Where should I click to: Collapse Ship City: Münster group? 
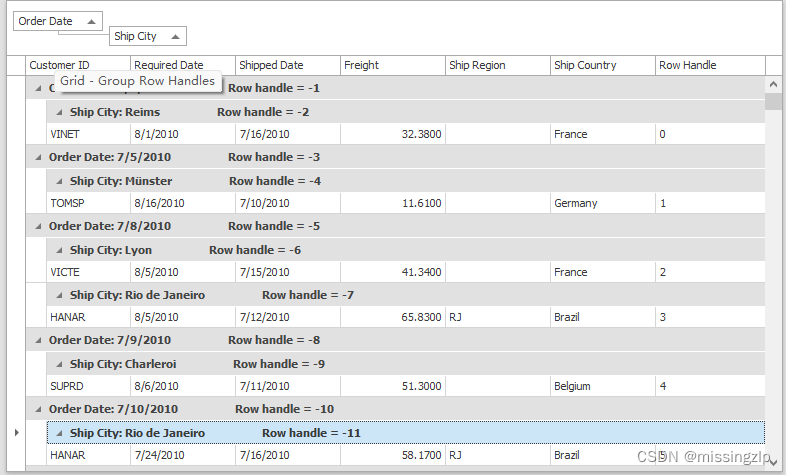pyautogui.click(x=59, y=181)
